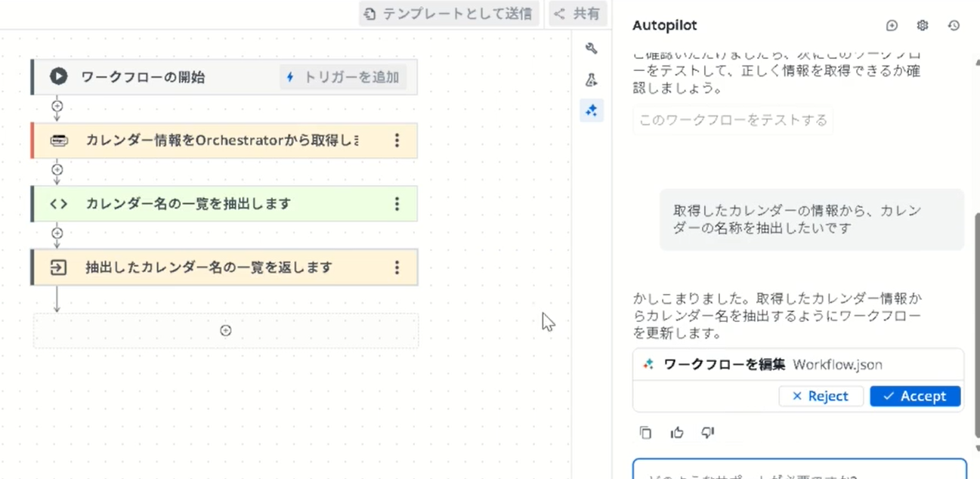Give thumbs down to the Autopilot response

(x=708, y=433)
